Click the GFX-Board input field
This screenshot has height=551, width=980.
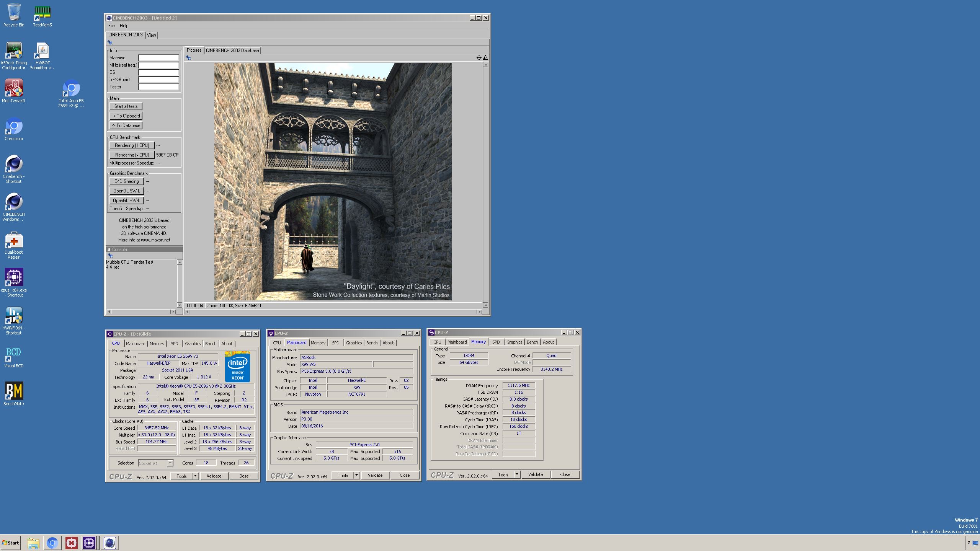[x=158, y=80]
